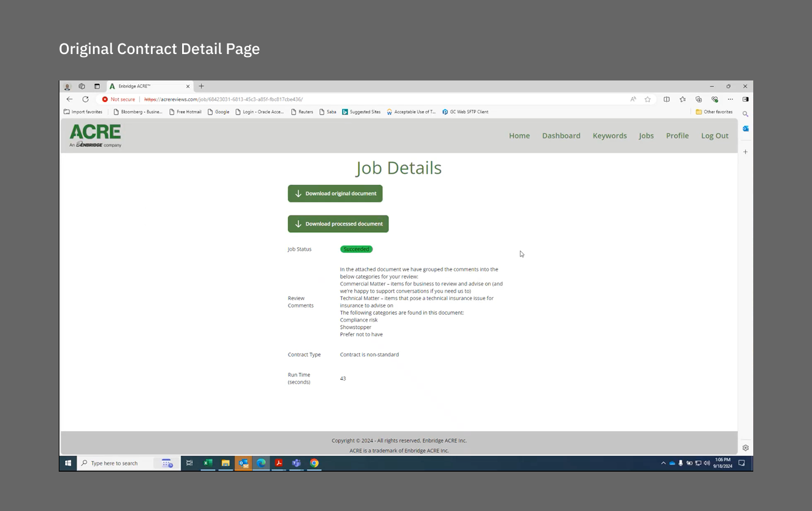Select the Enbridge ACRE browser tab
Screen dimensions: 812x511
pos(150,86)
